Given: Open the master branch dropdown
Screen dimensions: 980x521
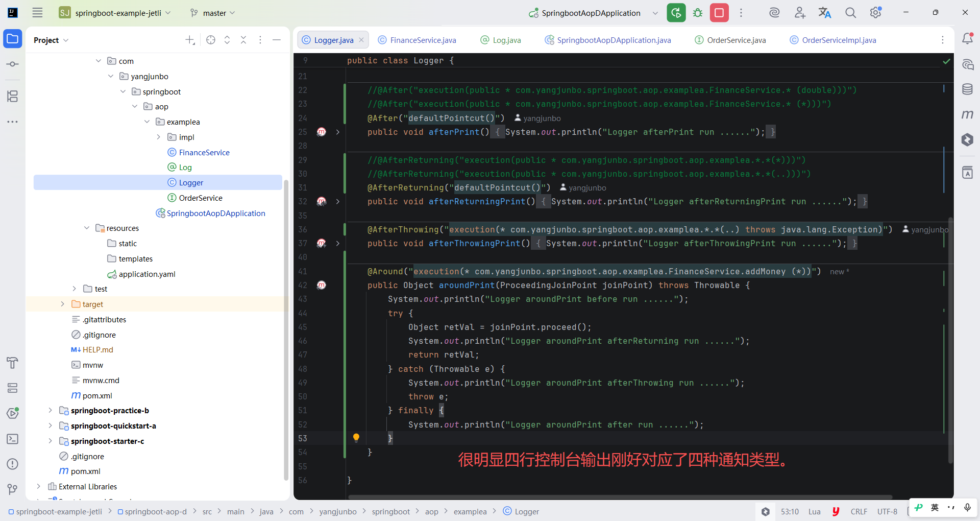Looking at the screenshot, I should point(212,13).
